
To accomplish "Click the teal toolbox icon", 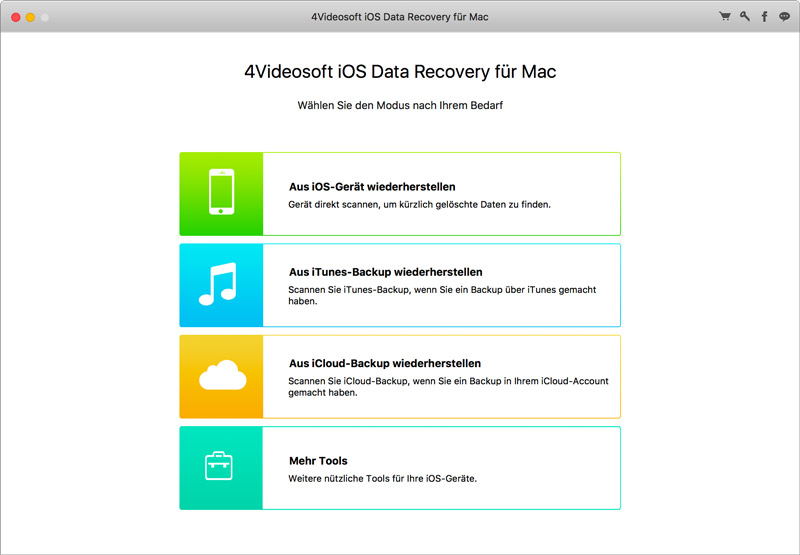I will coord(221,468).
